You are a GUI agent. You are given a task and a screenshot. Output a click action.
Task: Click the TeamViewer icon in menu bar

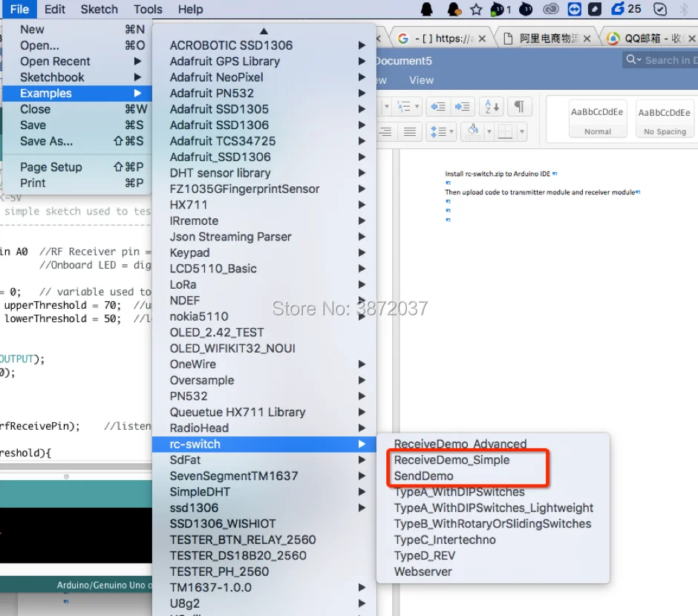pyautogui.click(x=574, y=9)
